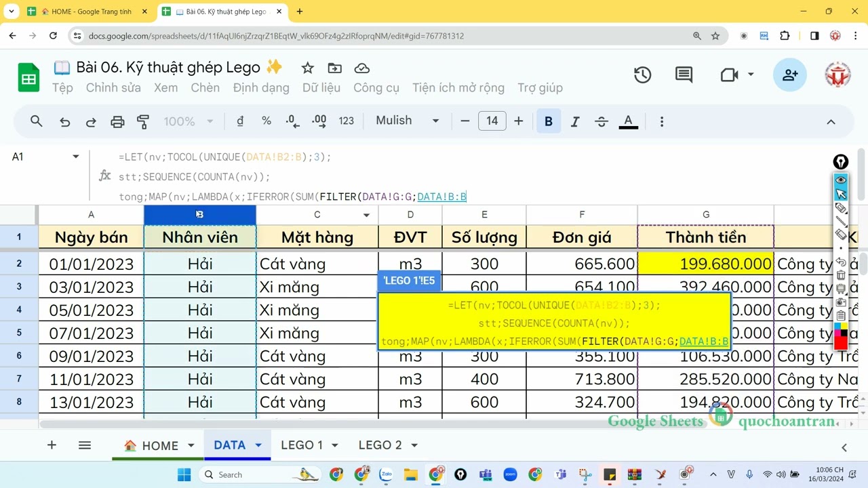Open LEGO 2 tab dropdown arrow

coord(414,445)
